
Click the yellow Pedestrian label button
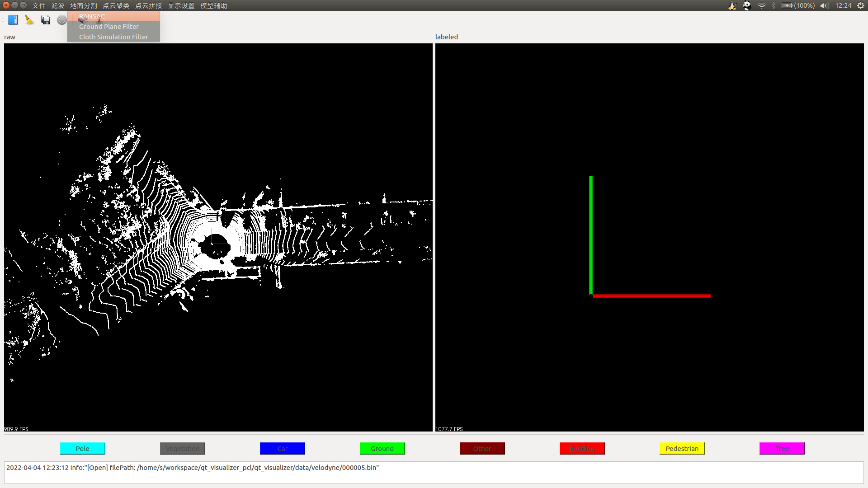[x=682, y=448]
